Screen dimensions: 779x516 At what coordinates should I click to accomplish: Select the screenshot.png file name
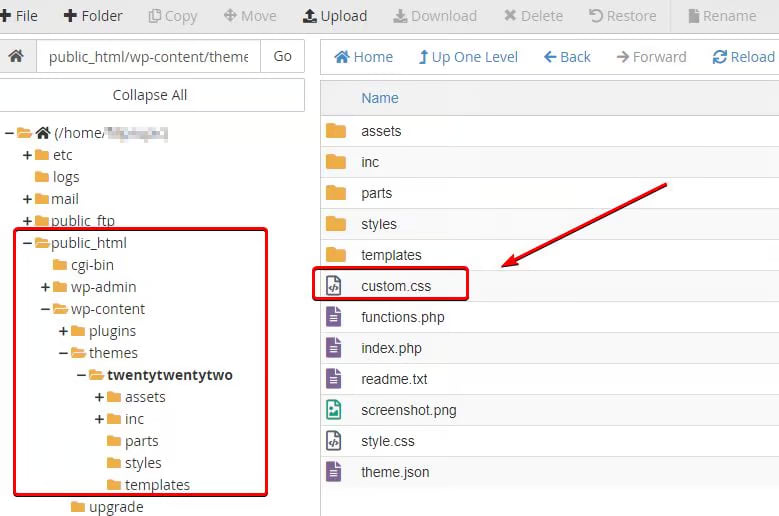click(x=409, y=410)
